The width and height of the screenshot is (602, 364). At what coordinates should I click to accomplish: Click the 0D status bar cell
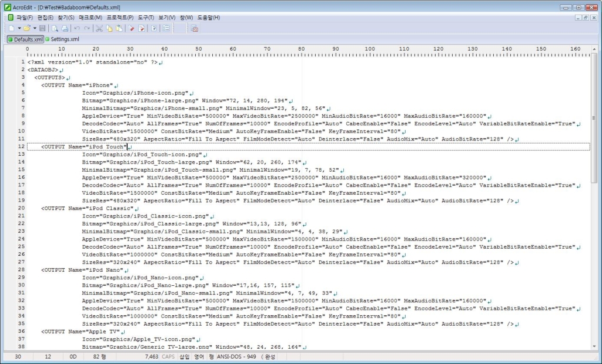coord(73,357)
